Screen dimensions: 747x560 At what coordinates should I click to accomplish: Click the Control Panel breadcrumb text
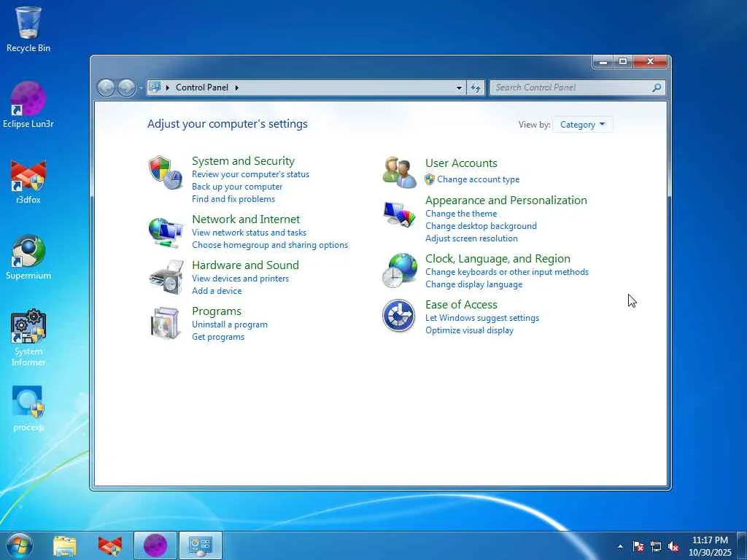pos(202,87)
